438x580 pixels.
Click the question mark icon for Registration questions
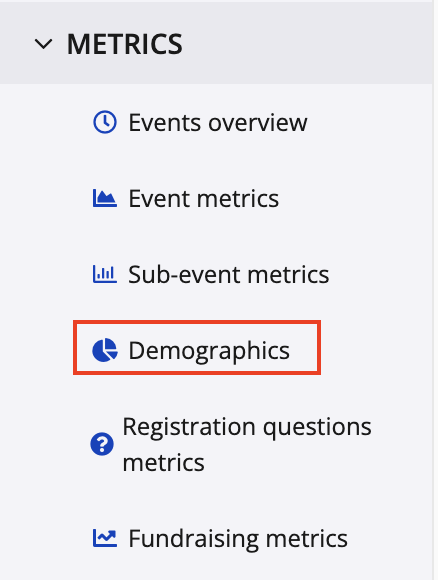102,444
